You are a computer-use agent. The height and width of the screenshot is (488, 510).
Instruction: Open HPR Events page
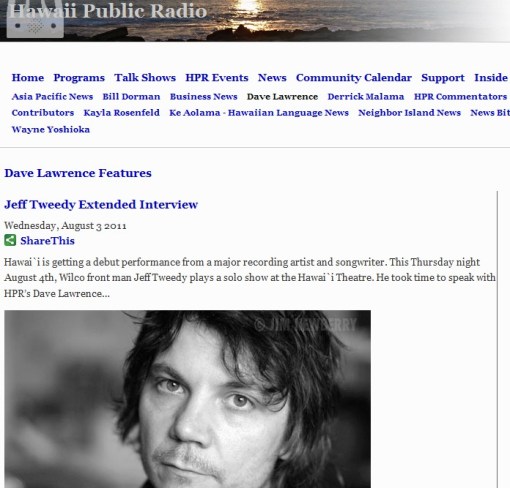217,78
